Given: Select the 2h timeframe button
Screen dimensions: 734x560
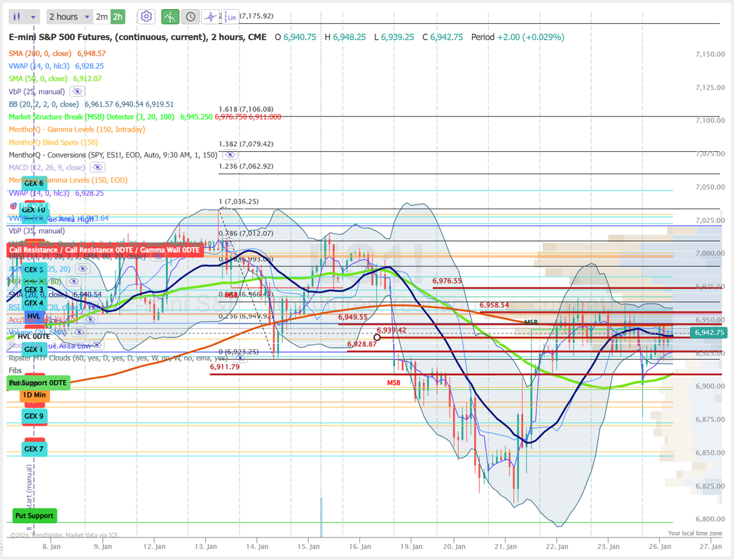Looking at the screenshot, I should (118, 17).
